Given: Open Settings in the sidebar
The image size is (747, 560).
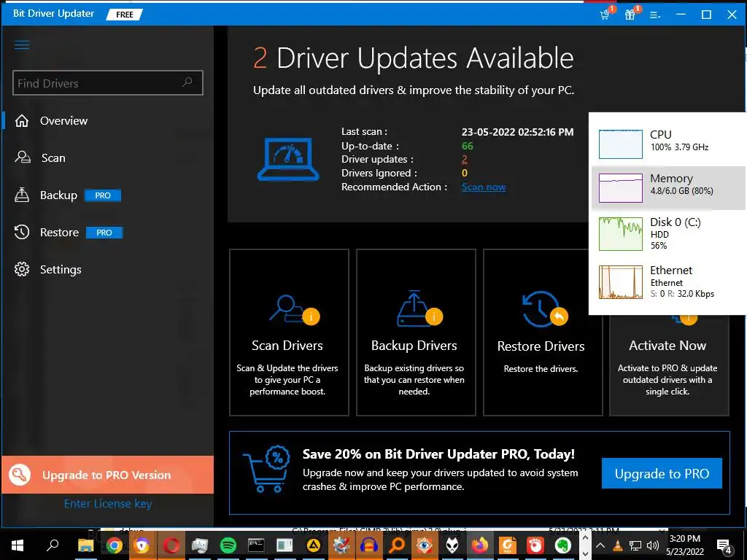Looking at the screenshot, I should coord(61,270).
